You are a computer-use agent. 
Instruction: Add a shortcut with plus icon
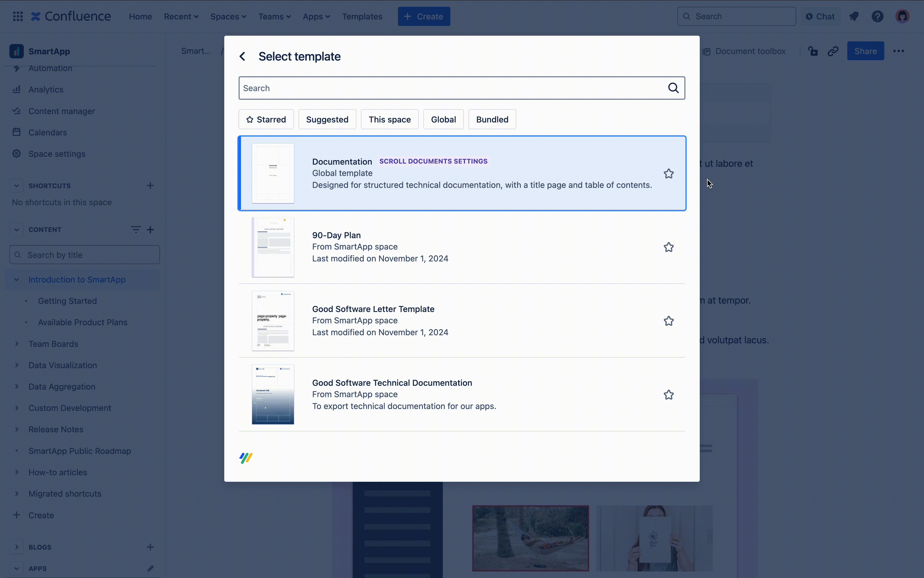tap(150, 186)
